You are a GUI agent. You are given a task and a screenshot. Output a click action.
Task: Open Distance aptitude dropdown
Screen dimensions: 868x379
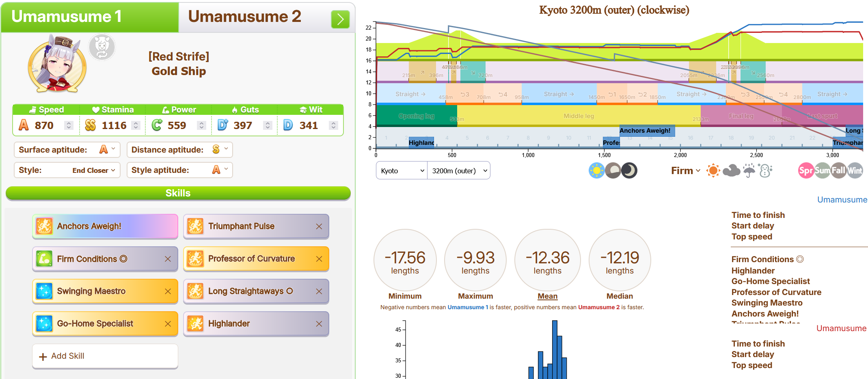click(179, 150)
